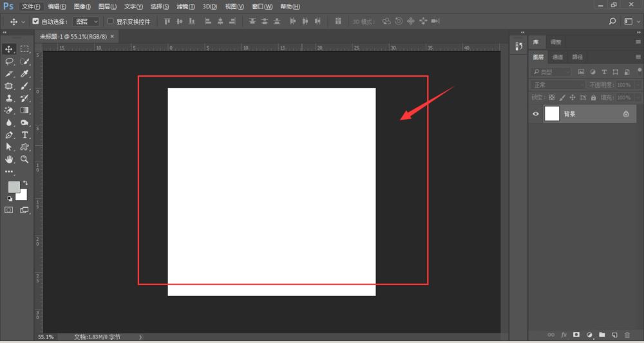Select the Lasso tool
Image resolution: width=644 pixels, height=343 pixels.
[8, 62]
